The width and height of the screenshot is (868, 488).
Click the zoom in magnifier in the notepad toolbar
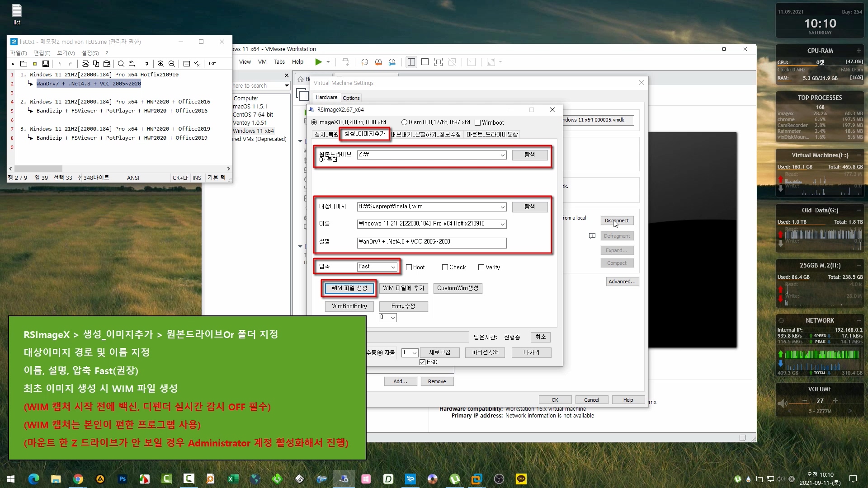pos(160,64)
